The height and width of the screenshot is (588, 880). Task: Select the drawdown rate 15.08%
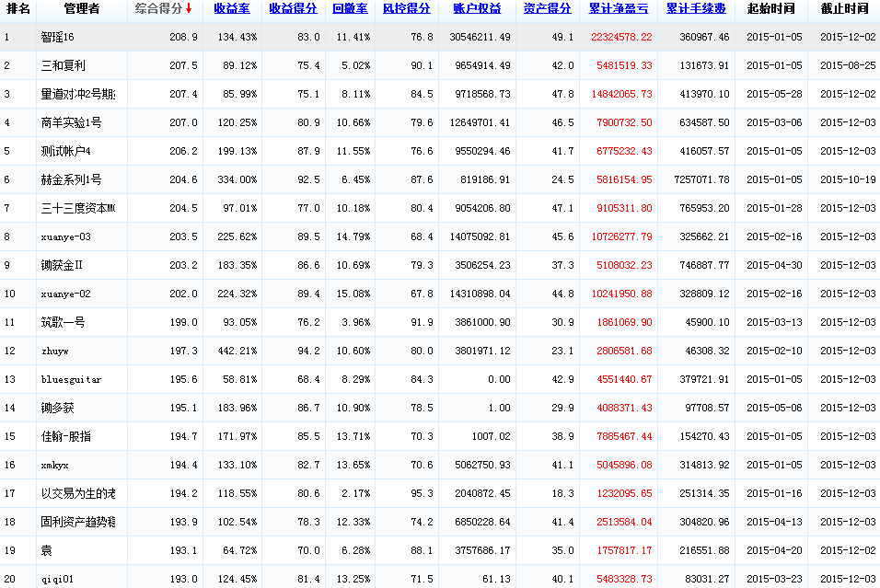pyautogui.click(x=353, y=294)
